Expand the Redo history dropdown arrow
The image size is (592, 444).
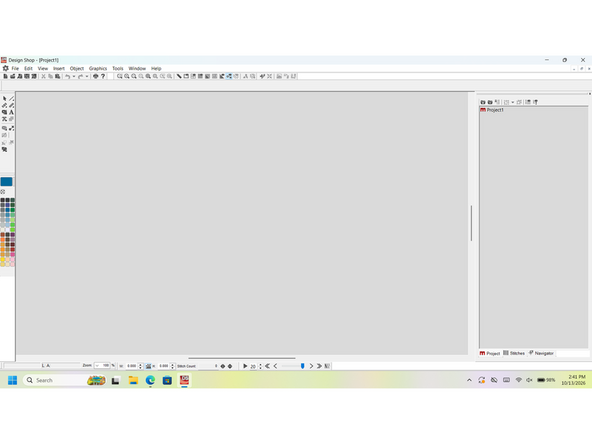[87, 76]
